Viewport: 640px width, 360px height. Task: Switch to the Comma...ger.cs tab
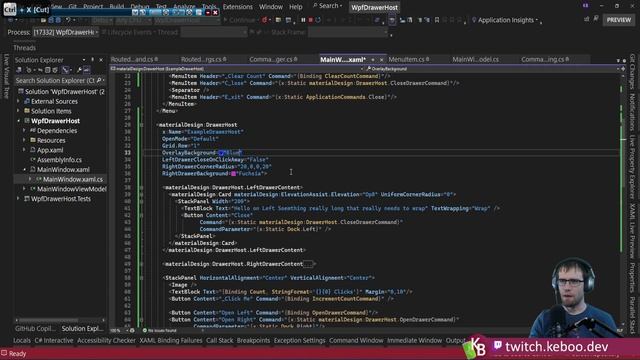coord(271,59)
